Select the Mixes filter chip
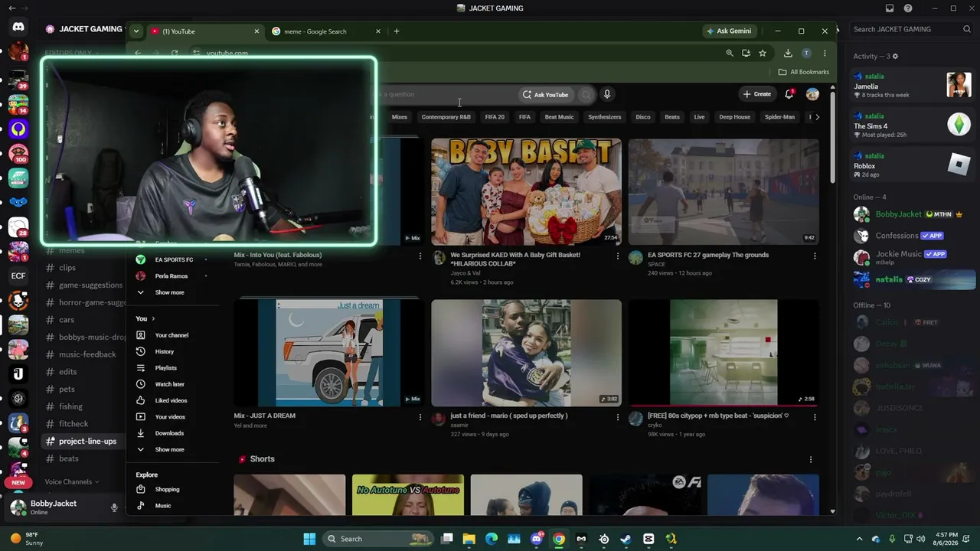Viewport: 980px width, 551px height. 400,117
